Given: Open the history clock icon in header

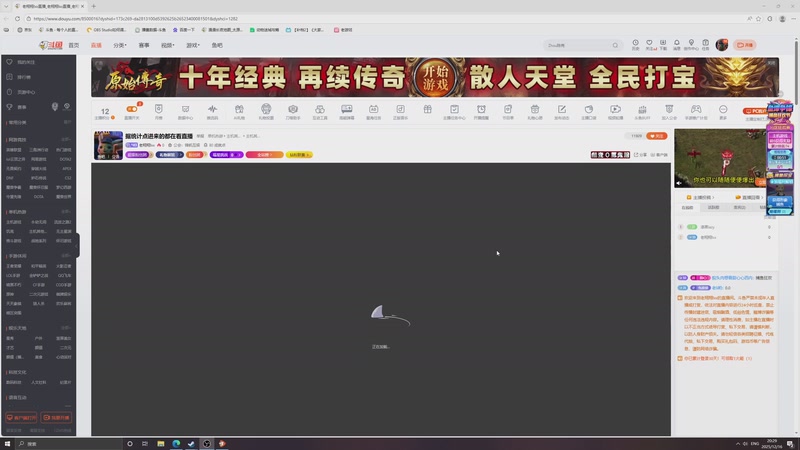Looking at the screenshot, I should (635, 43).
